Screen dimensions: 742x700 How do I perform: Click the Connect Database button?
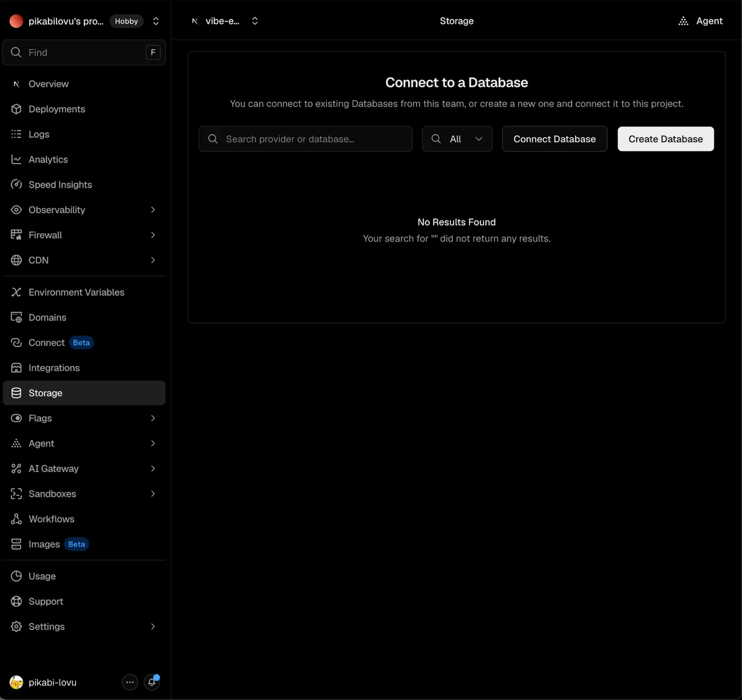coord(554,139)
